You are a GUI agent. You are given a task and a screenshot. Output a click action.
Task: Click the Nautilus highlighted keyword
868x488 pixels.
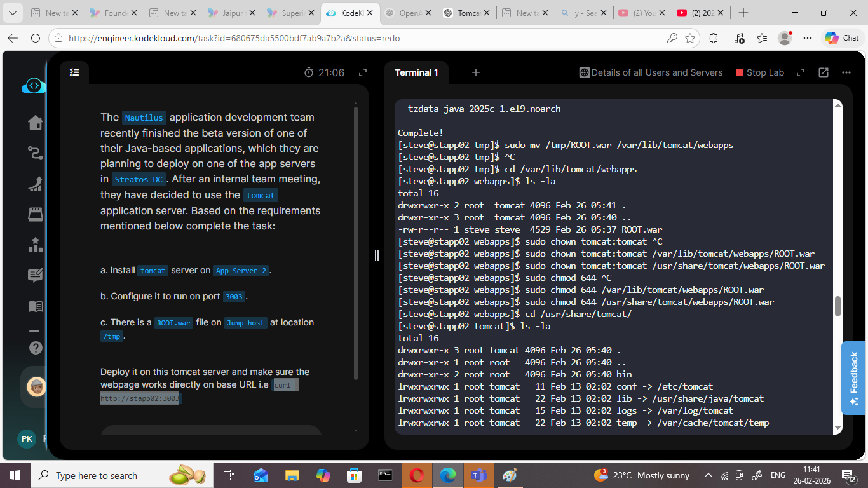(x=144, y=118)
